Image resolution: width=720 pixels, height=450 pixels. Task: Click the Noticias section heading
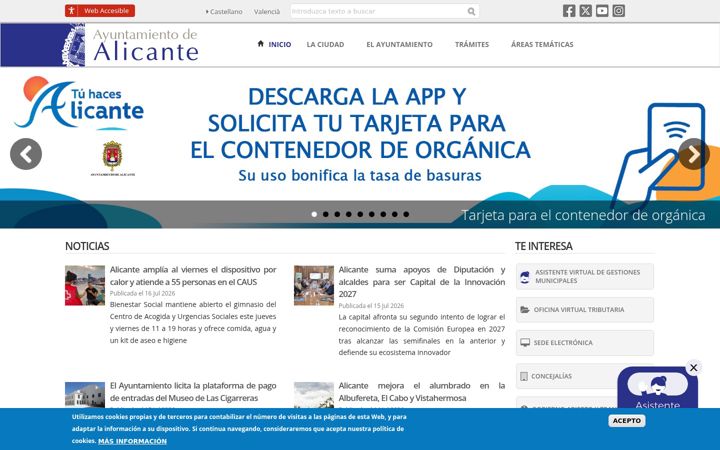pos(87,246)
